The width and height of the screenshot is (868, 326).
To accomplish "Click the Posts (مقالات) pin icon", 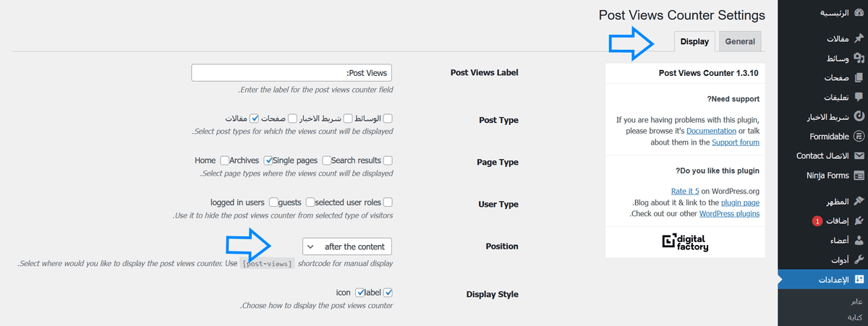I will [859, 38].
